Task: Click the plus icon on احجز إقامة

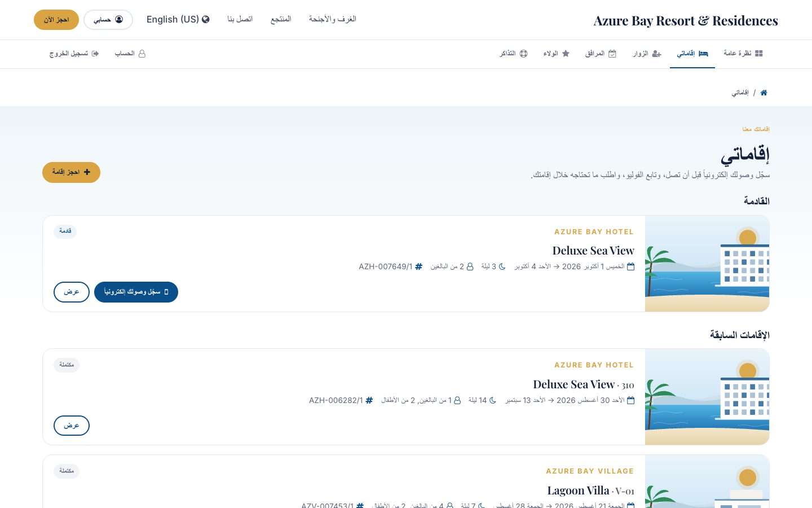Action: coord(87,172)
